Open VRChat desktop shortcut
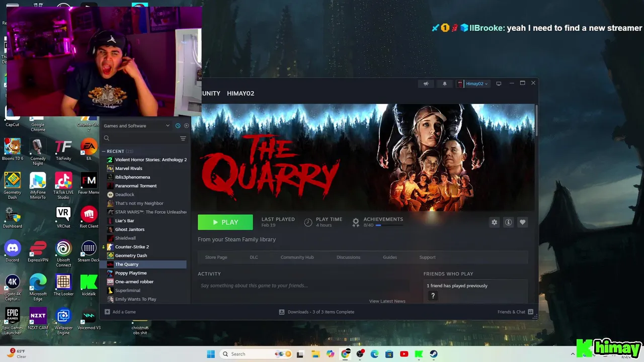This screenshot has height=362, width=644. 63,217
